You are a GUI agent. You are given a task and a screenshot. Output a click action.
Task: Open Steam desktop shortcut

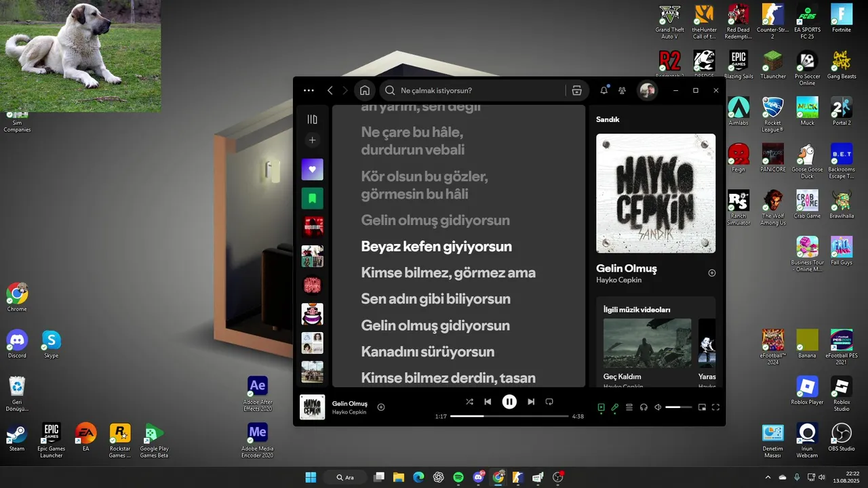click(17, 438)
